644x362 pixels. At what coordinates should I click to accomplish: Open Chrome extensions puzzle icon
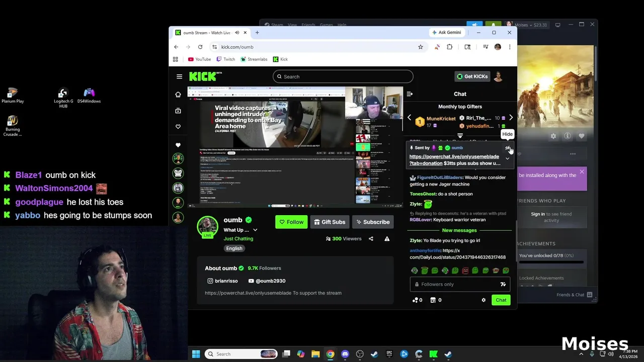[450, 47]
